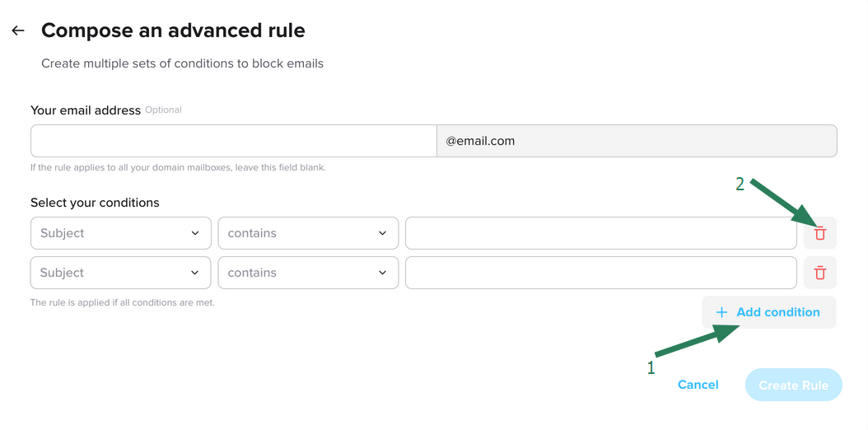
Task: Click the Create Rule button
Action: coord(793,386)
